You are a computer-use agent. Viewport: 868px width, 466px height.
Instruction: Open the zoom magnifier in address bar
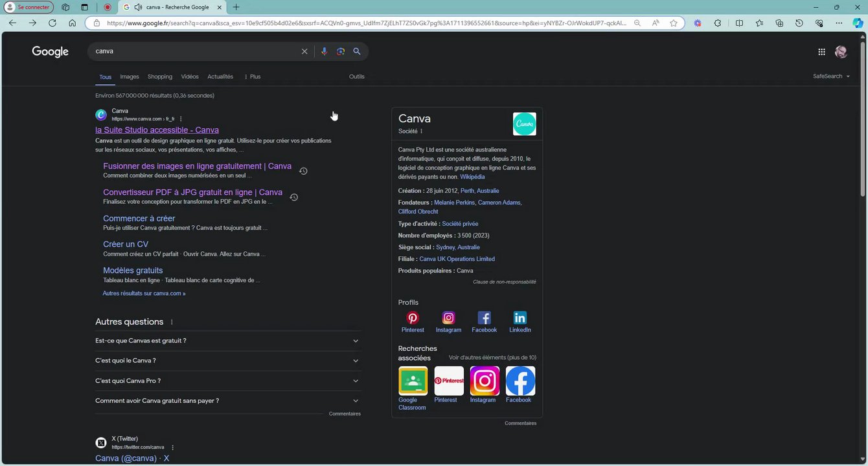[x=637, y=23]
